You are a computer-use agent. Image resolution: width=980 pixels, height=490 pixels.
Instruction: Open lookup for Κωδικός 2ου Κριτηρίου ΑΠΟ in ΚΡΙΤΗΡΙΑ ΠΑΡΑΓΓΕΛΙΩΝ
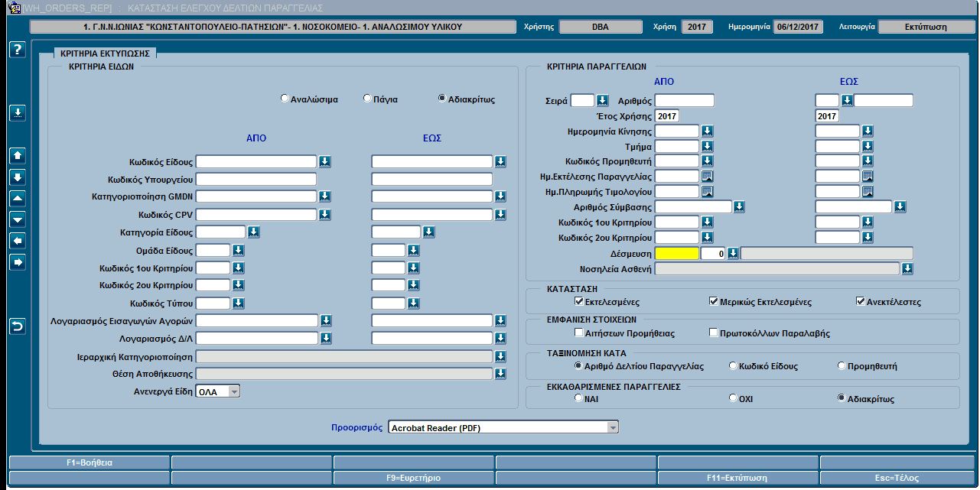pos(708,238)
